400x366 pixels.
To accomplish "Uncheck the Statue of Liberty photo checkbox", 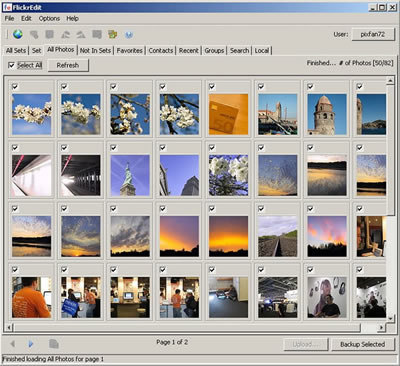I will coord(114,147).
